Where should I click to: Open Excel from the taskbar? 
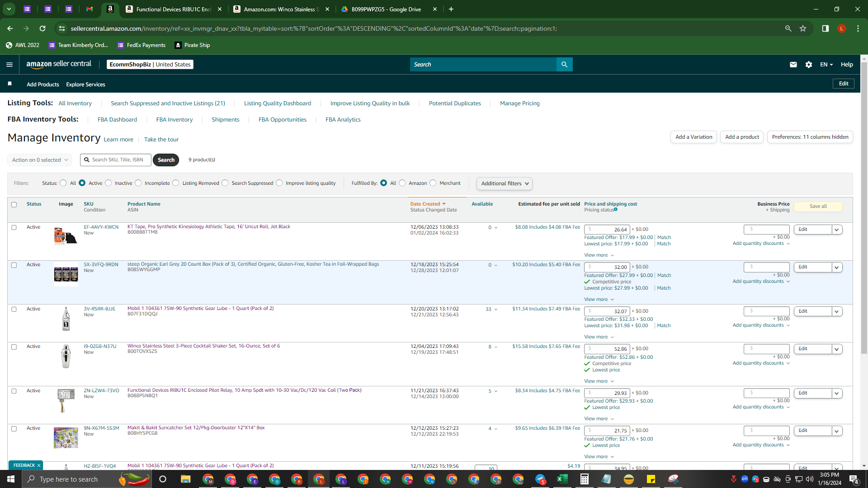point(562,479)
